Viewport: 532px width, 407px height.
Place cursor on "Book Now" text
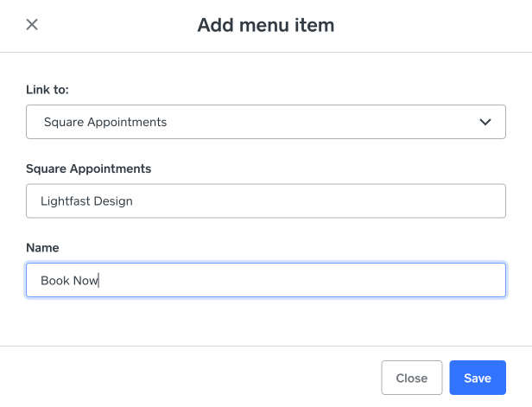[70, 281]
